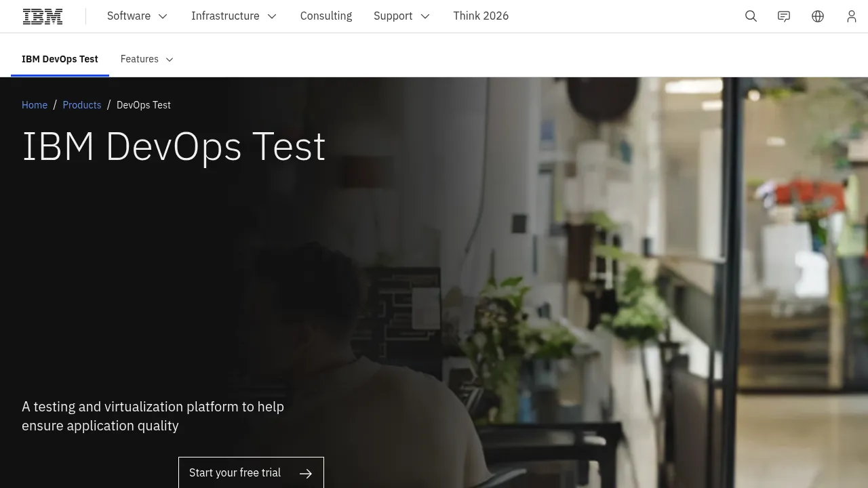Open the Infrastructure menu label
This screenshot has height=488, width=868.
225,16
